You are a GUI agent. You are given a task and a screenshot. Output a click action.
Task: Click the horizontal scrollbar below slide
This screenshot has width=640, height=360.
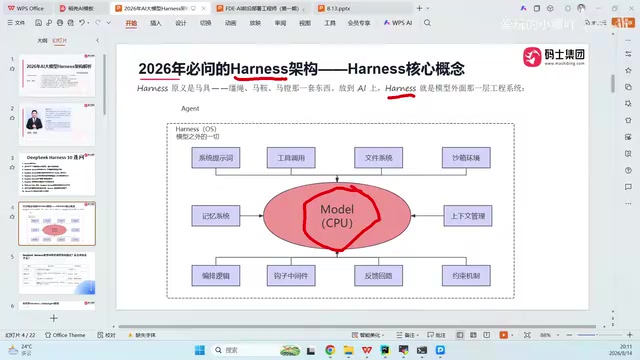click(357, 326)
